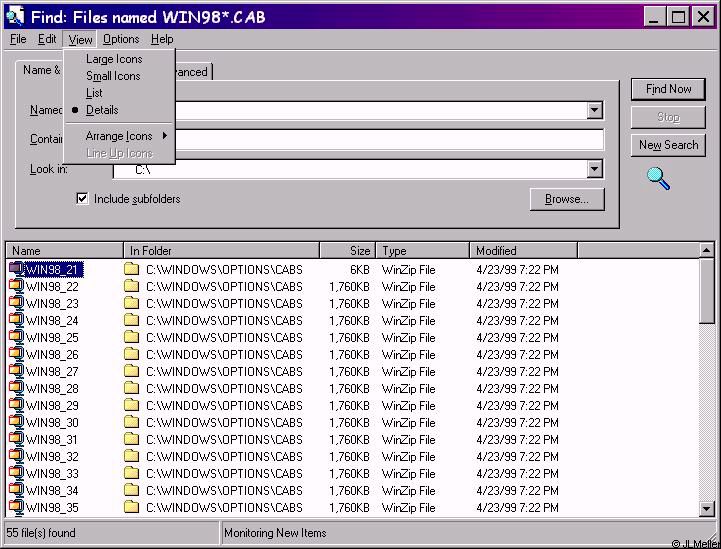Sort results by In Folder column header
This screenshot has height=549, width=721.
(222, 251)
